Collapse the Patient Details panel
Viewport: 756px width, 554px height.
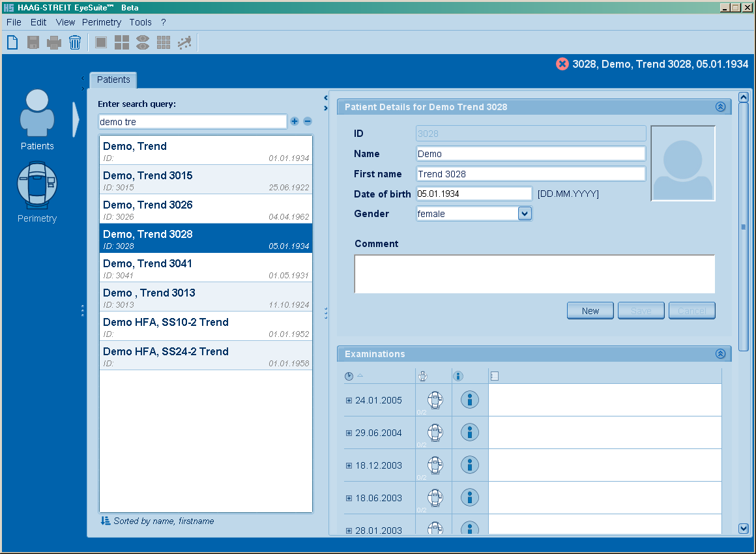[720, 107]
